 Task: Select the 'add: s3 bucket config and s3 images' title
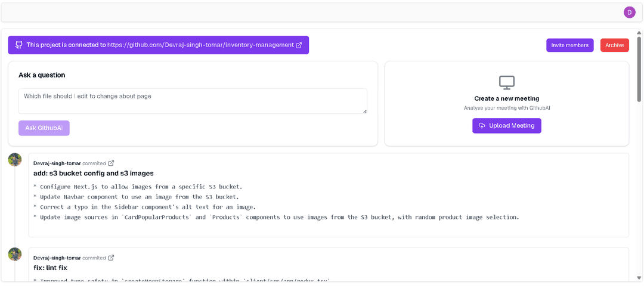[94, 174]
